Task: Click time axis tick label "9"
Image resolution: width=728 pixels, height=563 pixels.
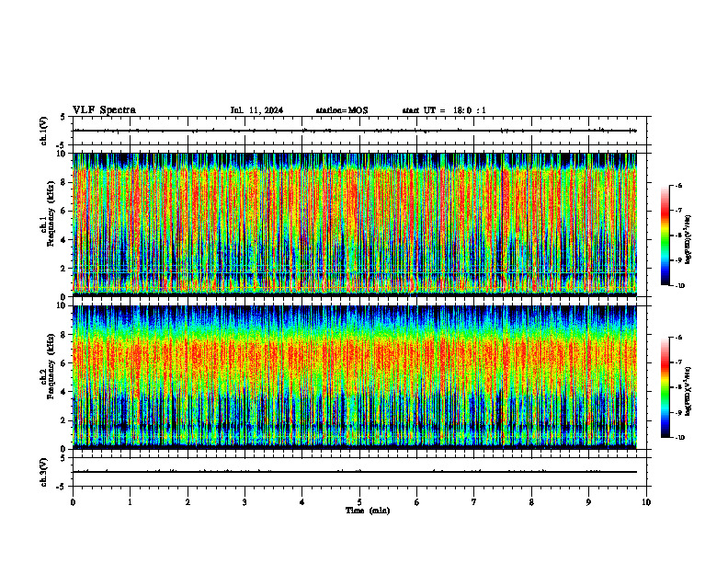Action: [588, 502]
